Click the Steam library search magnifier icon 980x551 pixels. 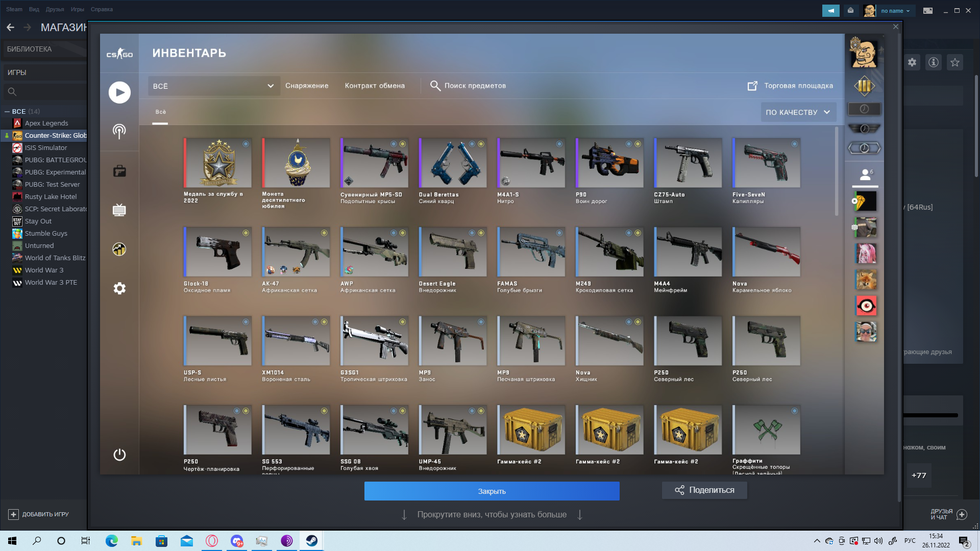[12, 92]
